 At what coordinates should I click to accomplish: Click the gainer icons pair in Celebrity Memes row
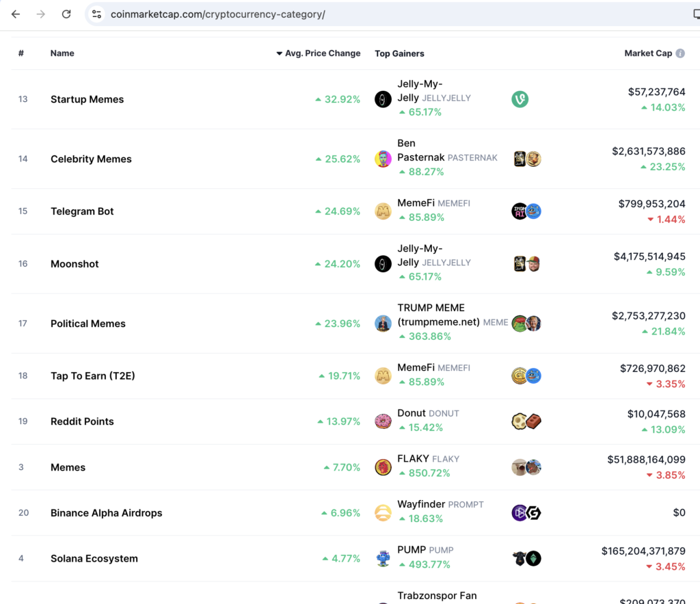[527, 159]
